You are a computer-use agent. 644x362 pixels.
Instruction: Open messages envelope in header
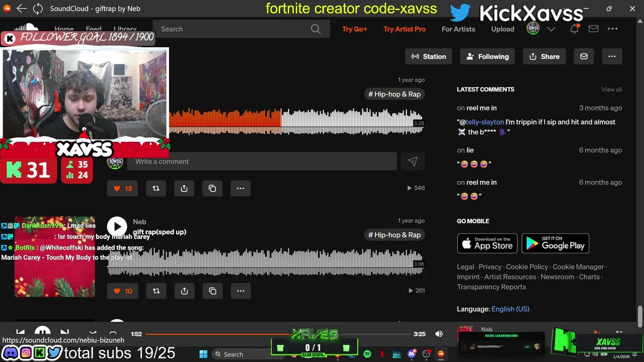(594, 29)
